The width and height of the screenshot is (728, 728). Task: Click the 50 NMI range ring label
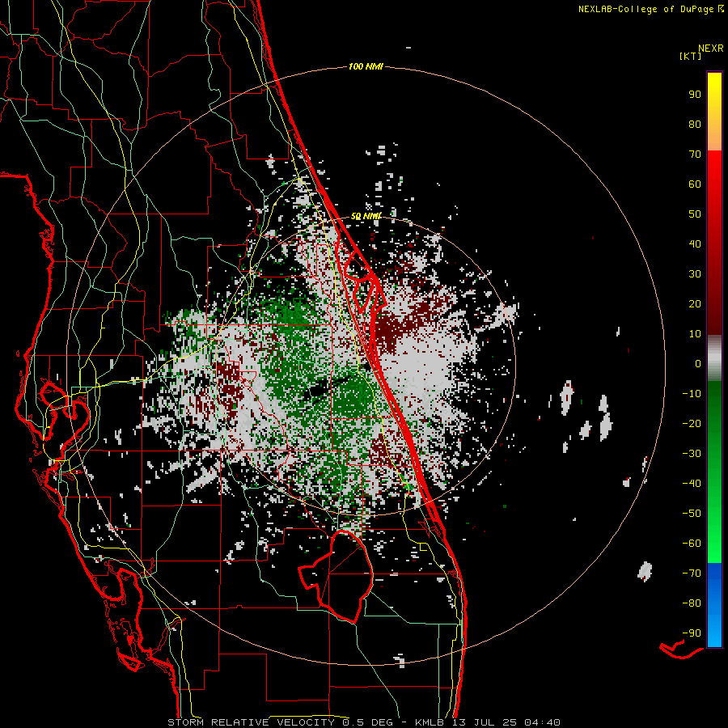click(x=366, y=216)
